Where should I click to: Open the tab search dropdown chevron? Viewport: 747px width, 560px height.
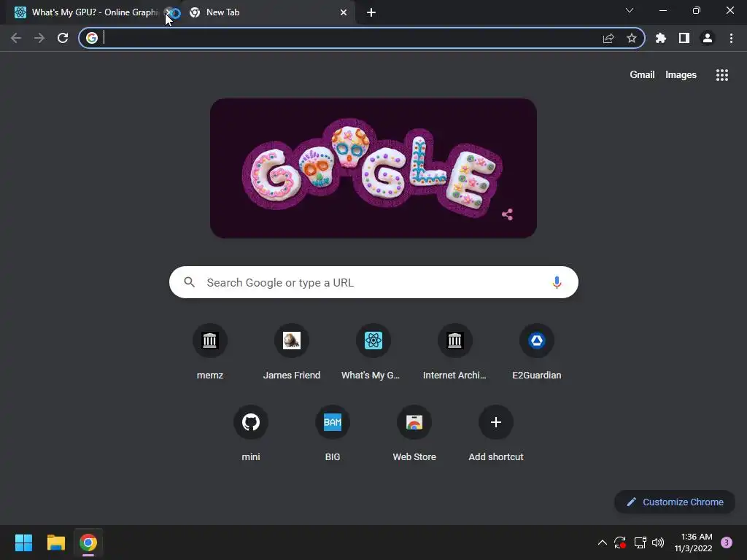(x=630, y=10)
